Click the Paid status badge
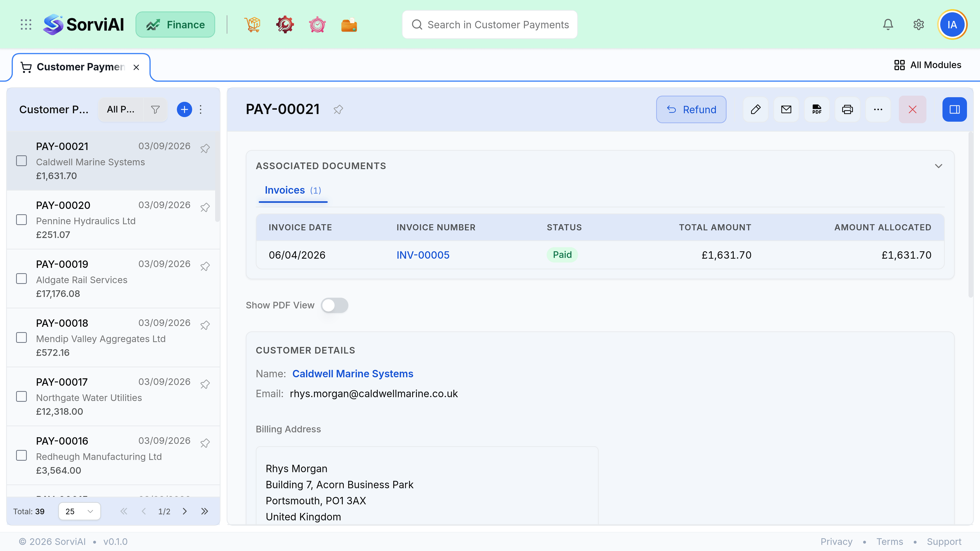Viewport: 980px width, 551px height. [x=562, y=255]
